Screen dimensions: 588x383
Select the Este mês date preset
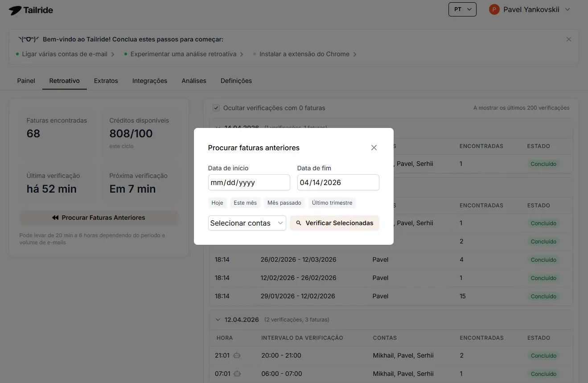pyautogui.click(x=245, y=203)
